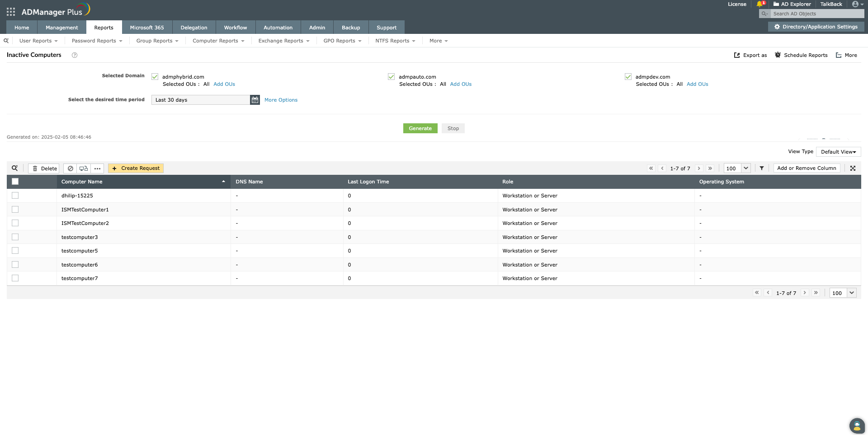Image resolution: width=868 pixels, height=435 pixels.
Task: Uncheck the admphybrid.com domain checkbox
Action: [x=155, y=77]
